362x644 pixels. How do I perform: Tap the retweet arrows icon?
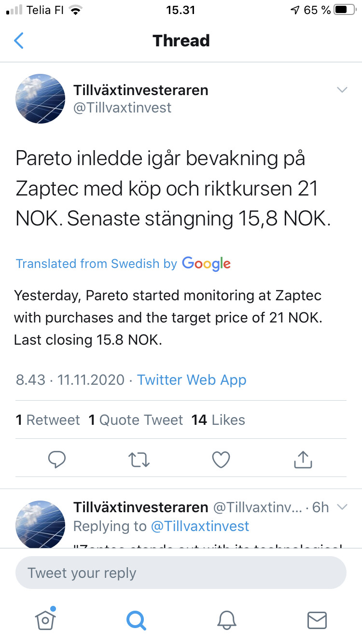[x=139, y=460]
